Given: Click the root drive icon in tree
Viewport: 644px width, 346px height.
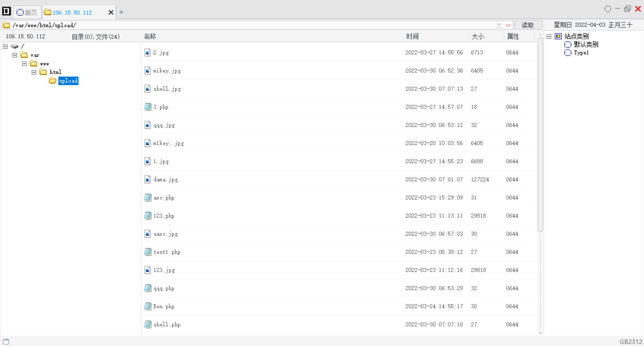Looking at the screenshot, I should pyautogui.click(x=14, y=46).
